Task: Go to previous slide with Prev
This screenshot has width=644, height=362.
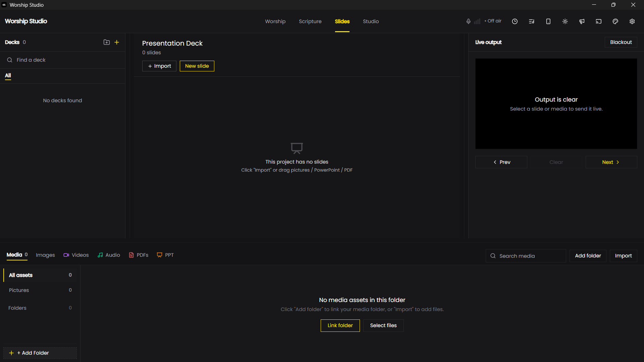Action: (501, 162)
